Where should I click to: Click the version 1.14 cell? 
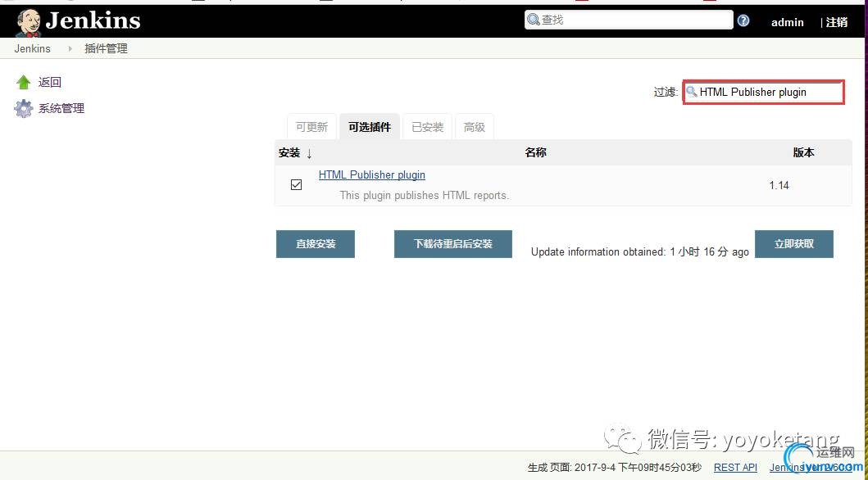pos(779,185)
